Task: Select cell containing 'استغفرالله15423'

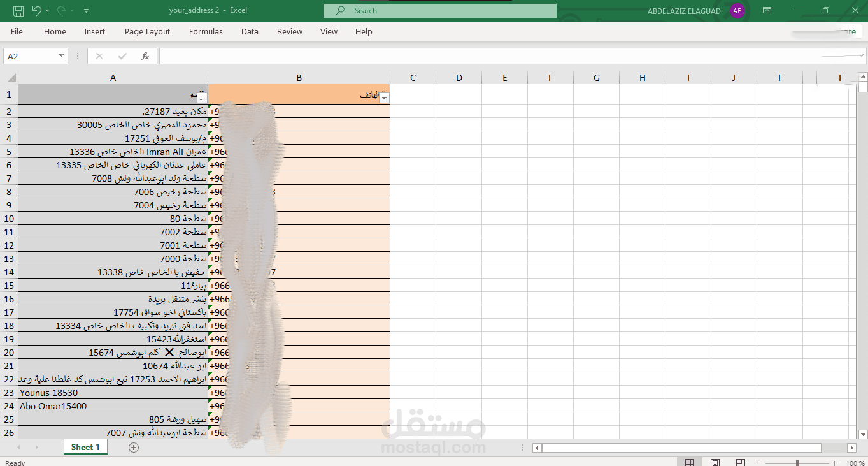Action: (113, 339)
